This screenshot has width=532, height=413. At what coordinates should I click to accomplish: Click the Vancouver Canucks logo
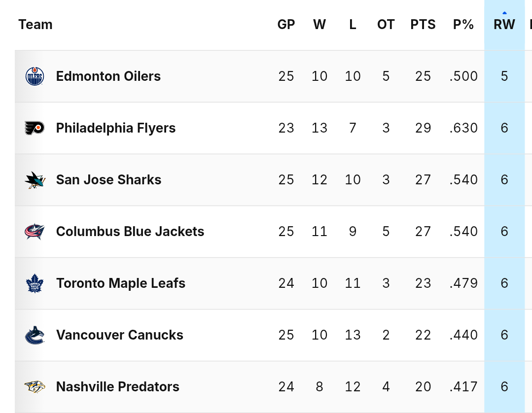click(35, 335)
